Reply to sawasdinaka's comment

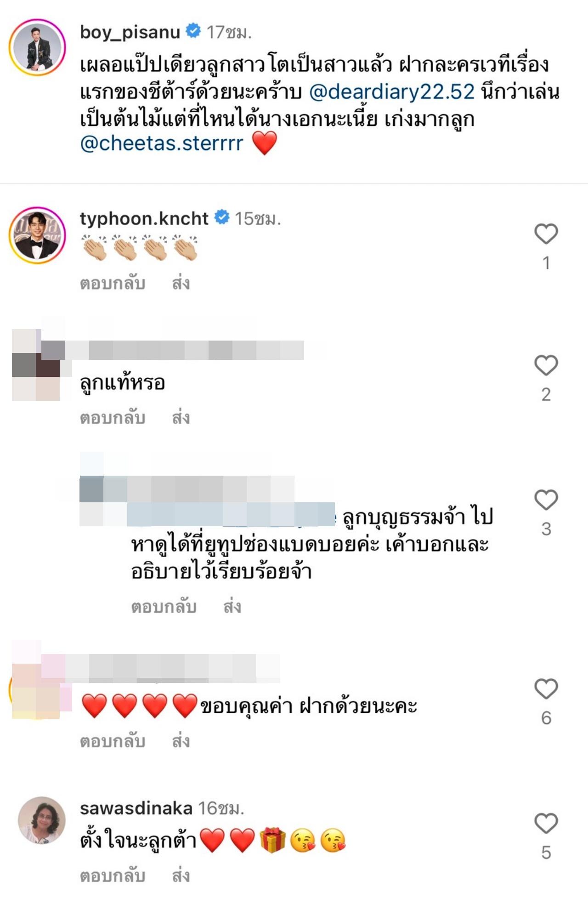tap(113, 876)
